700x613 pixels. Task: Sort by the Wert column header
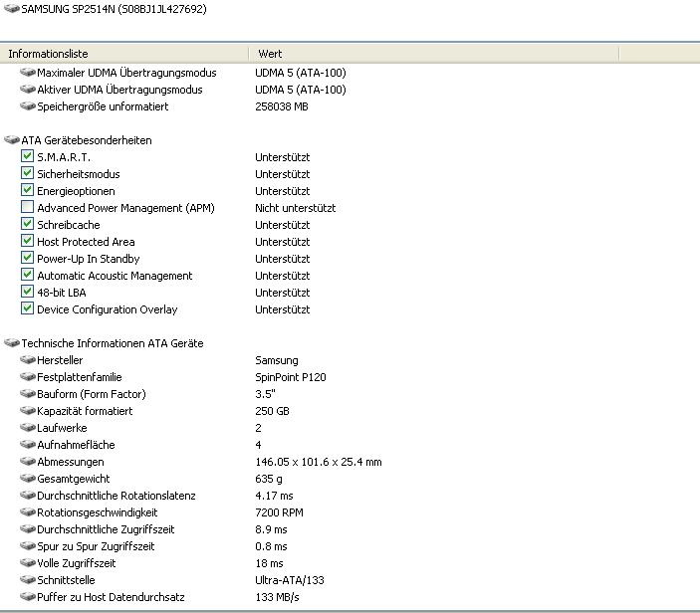point(433,54)
